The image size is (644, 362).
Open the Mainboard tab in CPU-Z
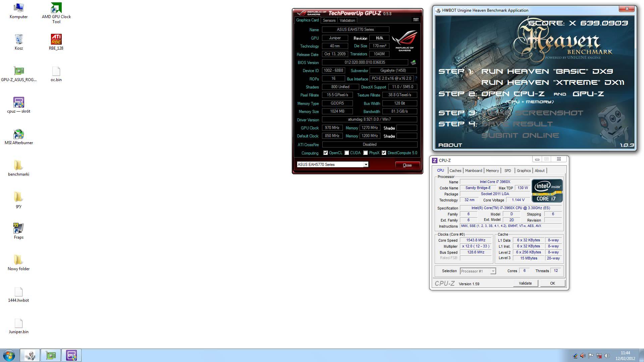coord(473,171)
